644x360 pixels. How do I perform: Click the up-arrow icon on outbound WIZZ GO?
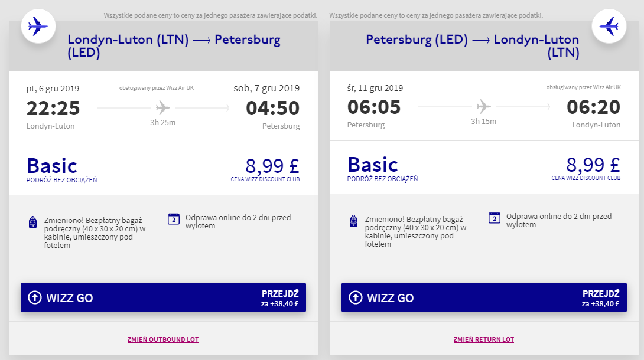(x=35, y=298)
